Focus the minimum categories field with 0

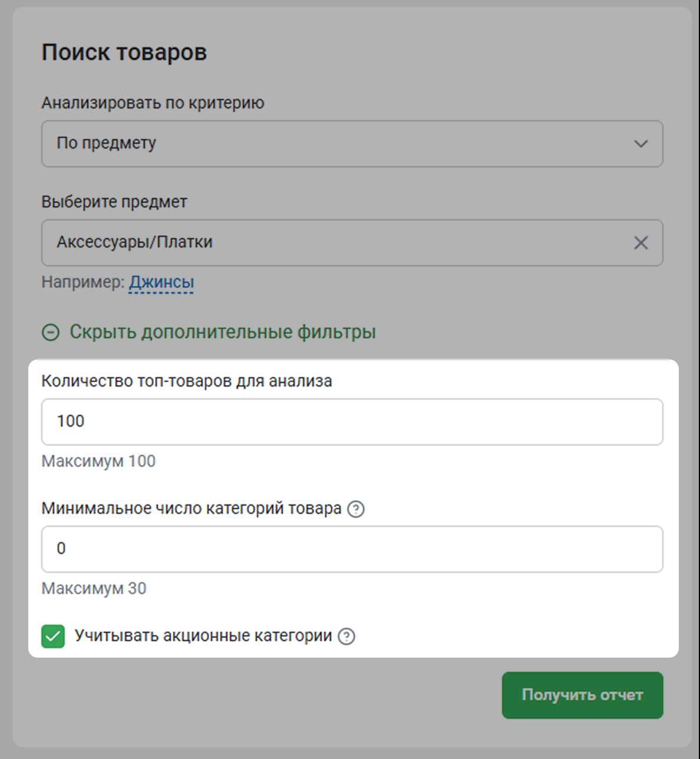pos(352,549)
